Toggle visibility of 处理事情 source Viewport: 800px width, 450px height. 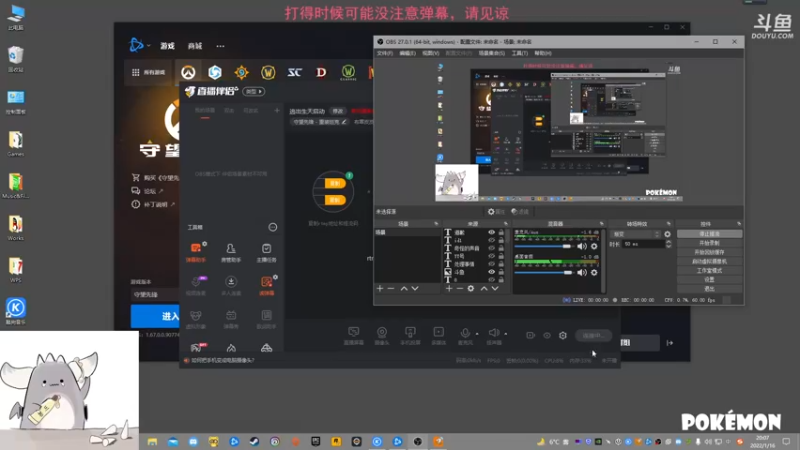pyautogui.click(x=491, y=264)
